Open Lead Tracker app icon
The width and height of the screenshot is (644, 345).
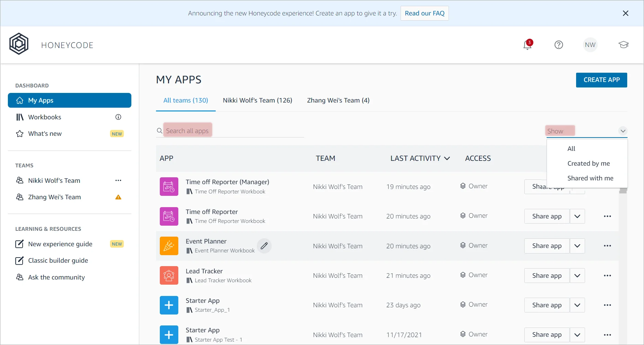click(169, 275)
